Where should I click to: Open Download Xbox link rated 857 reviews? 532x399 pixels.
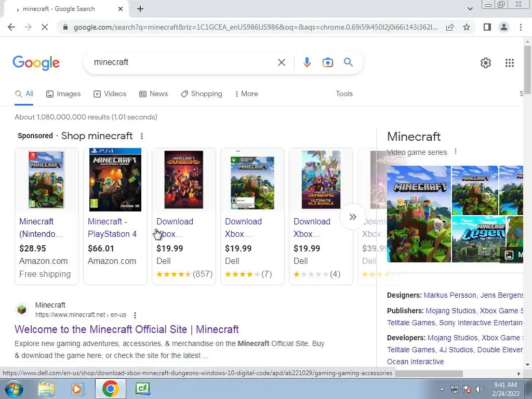pos(175,228)
